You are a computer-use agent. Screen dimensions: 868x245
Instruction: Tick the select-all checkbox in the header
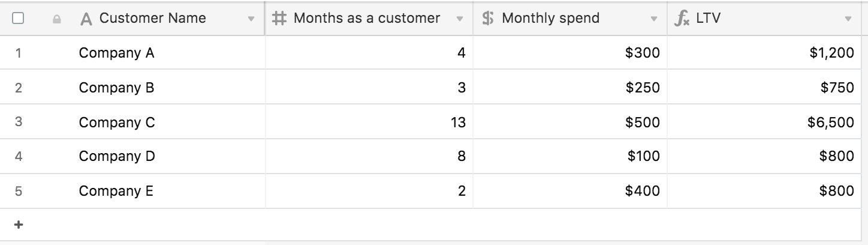point(18,19)
